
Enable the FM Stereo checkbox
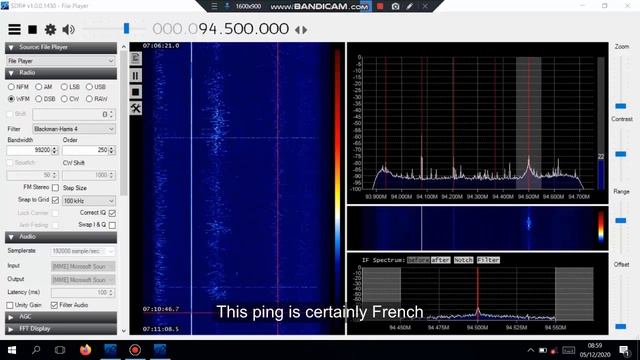point(55,188)
